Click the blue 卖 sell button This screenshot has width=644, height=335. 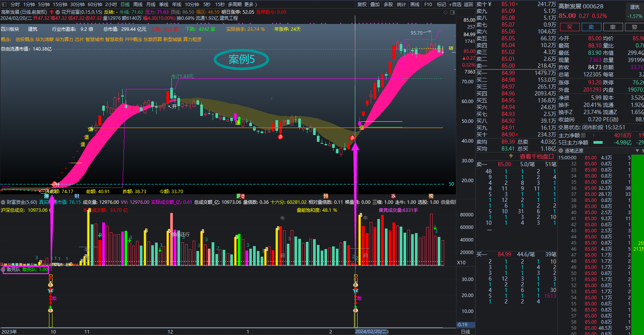pos(591,27)
